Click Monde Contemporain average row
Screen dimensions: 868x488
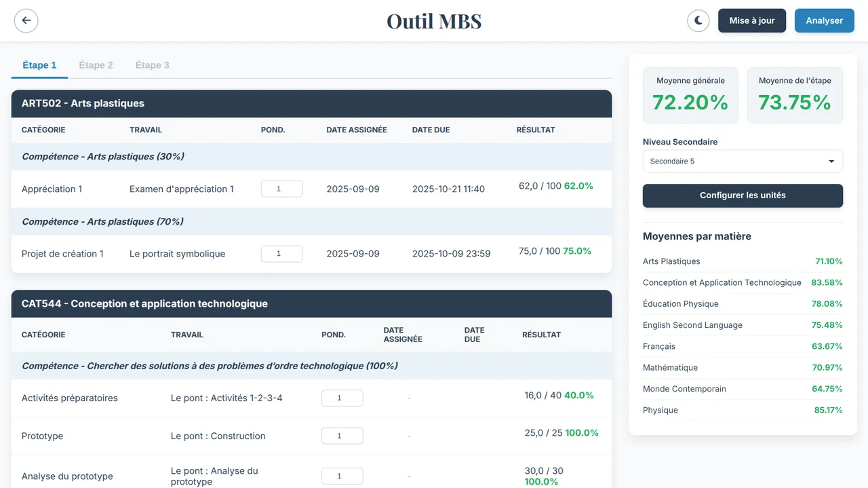point(743,389)
